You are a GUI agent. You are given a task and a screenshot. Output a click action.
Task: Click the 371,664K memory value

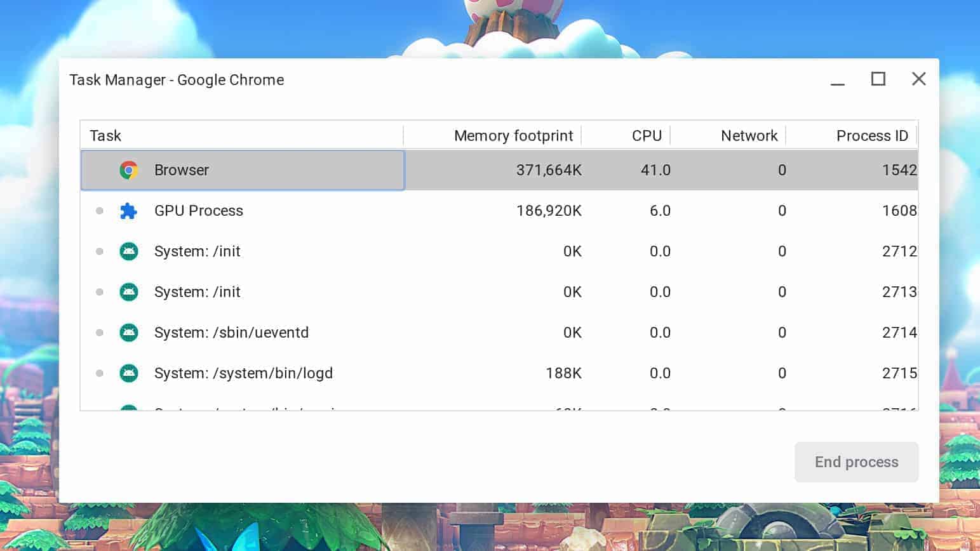[549, 170]
